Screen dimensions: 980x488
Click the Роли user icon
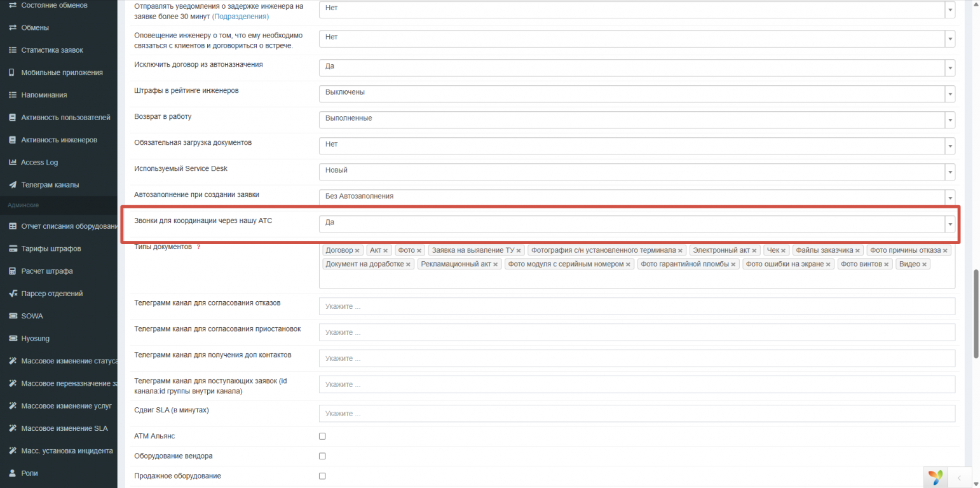[12, 473]
